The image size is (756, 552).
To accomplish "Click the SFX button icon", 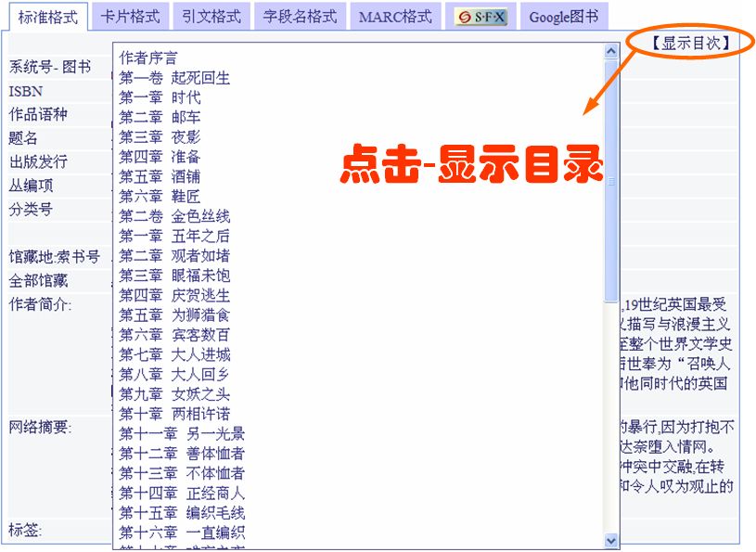I will [x=481, y=18].
